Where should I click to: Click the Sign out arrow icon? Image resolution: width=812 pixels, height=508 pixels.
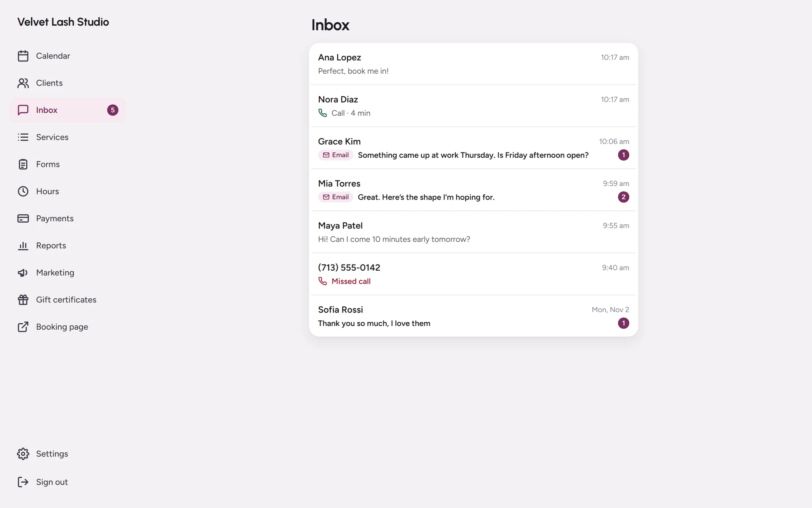pyautogui.click(x=23, y=482)
